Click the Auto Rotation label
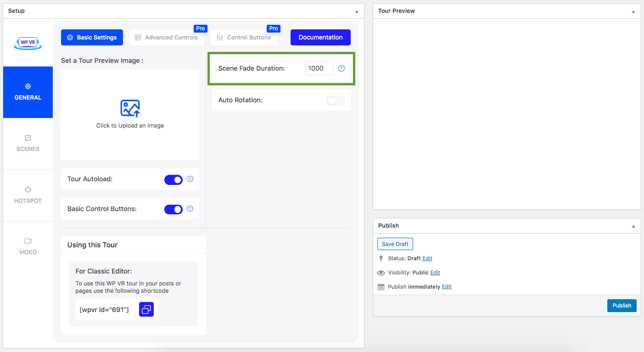The width and height of the screenshot is (644, 352). tap(241, 100)
